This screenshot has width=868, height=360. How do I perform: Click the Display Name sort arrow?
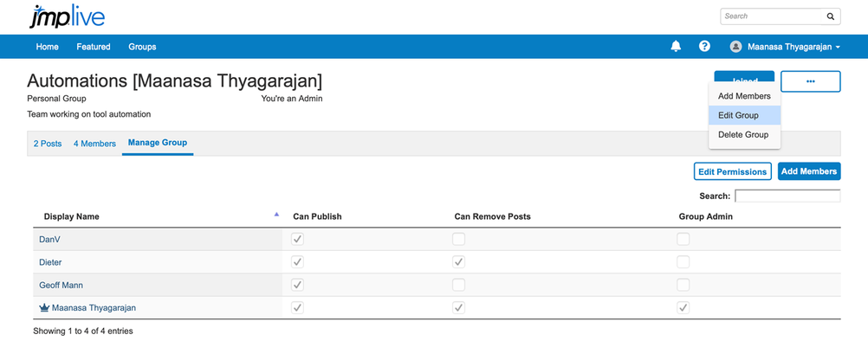276,215
